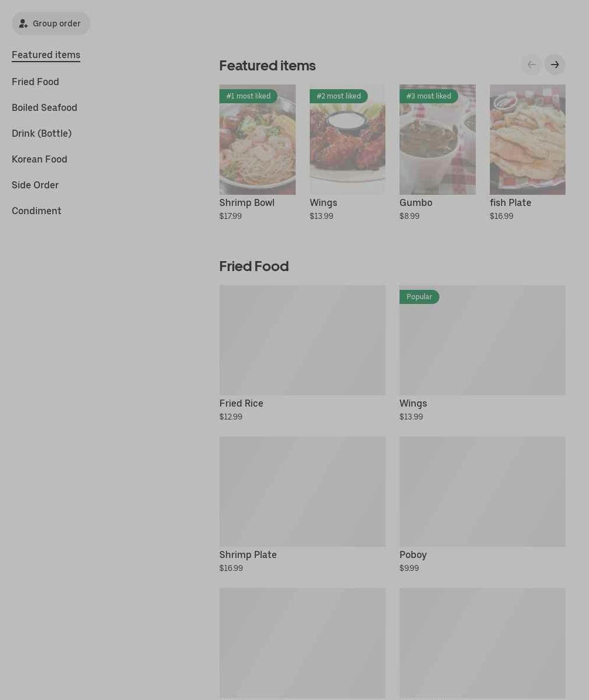Screen dimensions: 589x700
Task: Choose the Side Order category
Action: (x=35, y=185)
